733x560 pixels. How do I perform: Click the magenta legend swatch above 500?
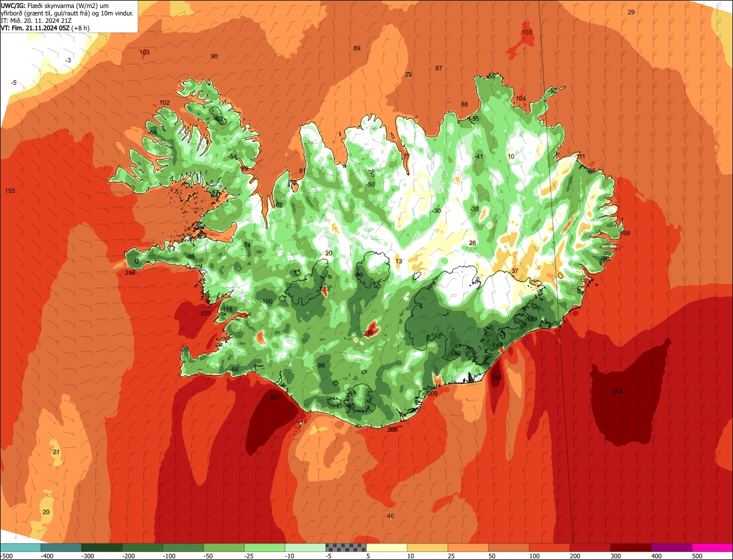tap(712, 547)
